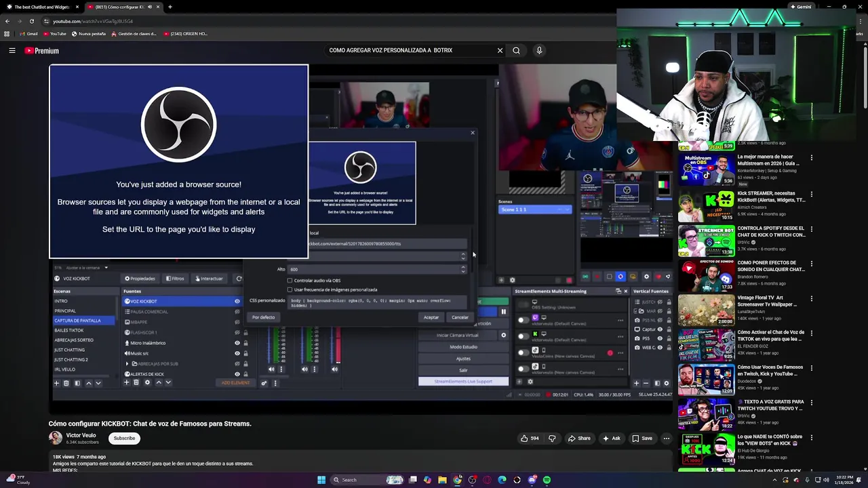Screen dimensions: 868x488
Task: Reload the page in the browser
Action: [31, 21]
